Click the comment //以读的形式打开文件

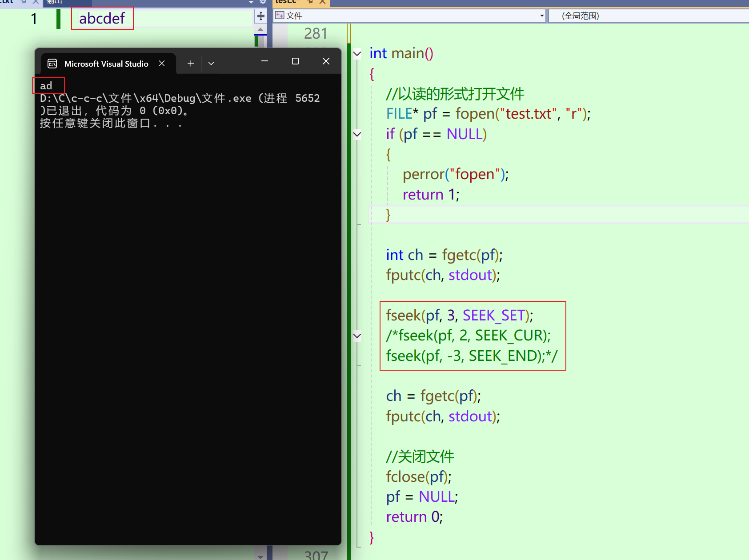(x=455, y=94)
